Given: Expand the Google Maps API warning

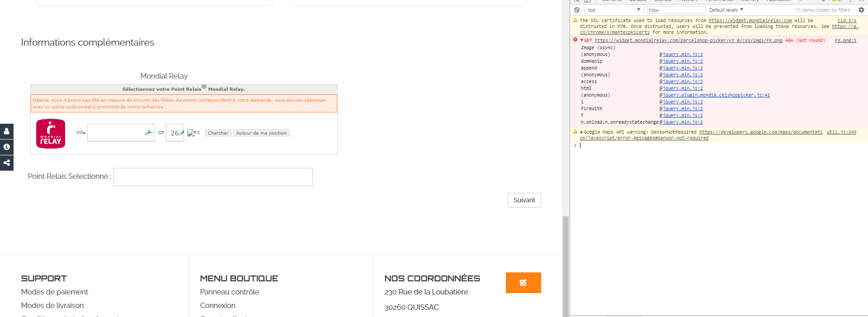Looking at the screenshot, I should click(x=581, y=132).
